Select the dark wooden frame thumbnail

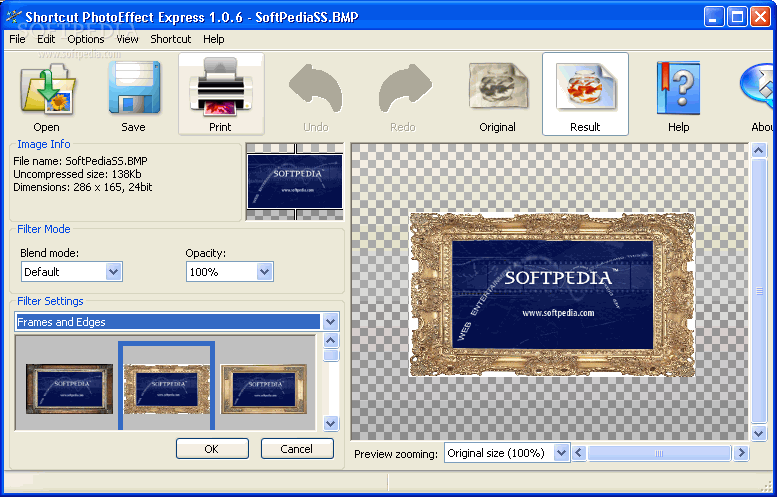click(x=69, y=389)
